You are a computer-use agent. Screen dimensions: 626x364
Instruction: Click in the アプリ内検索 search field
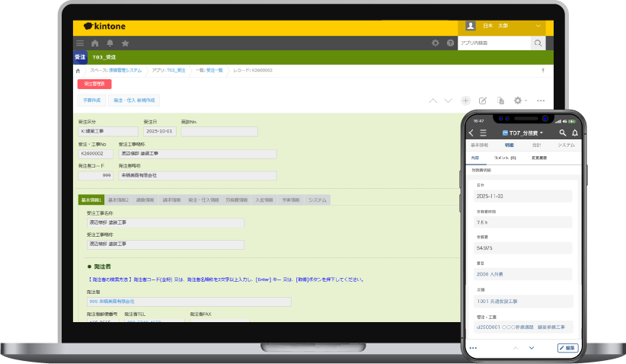[x=493, y=43]
